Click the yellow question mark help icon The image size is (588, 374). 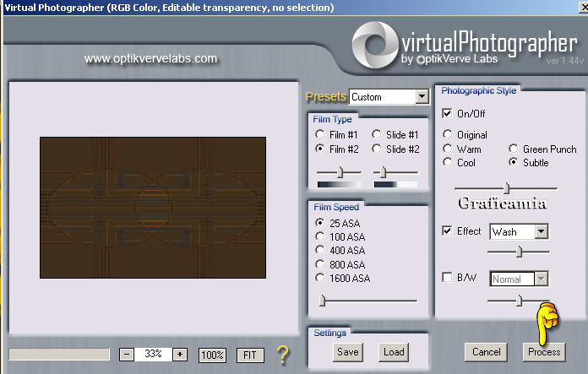[283, 355]
